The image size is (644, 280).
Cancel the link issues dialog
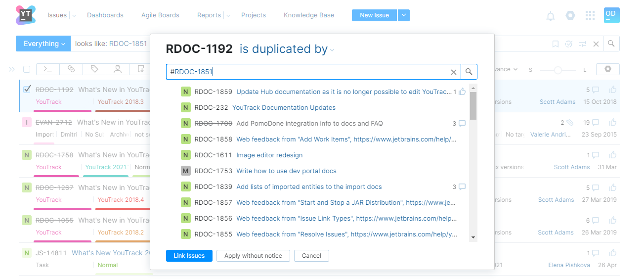[311, 256]
